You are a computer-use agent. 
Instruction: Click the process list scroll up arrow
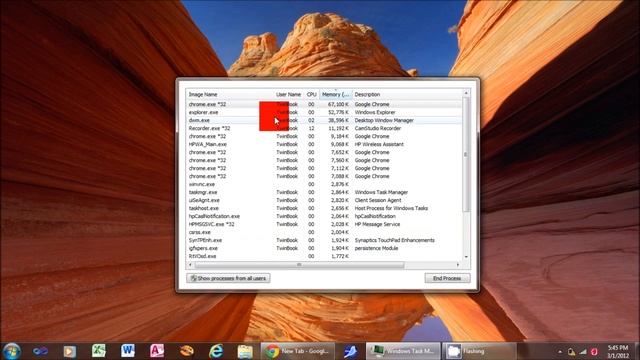[x=466, y=93]
